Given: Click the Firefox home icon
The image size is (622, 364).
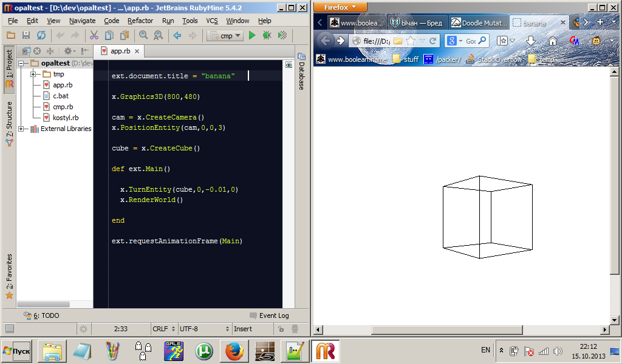Looking at the screenshot, I should pos(552,41).
